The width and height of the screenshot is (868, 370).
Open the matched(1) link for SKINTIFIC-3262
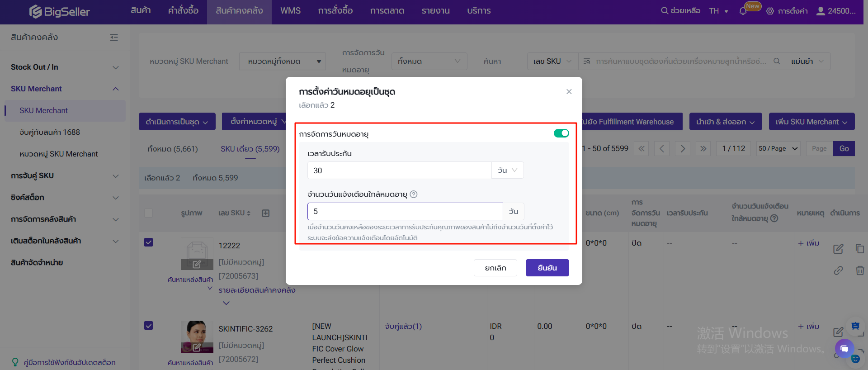coord(403,326)
